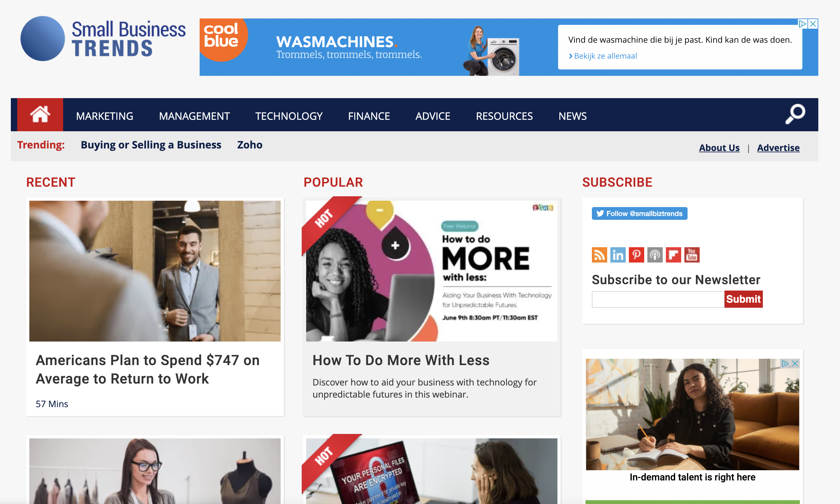The image size is (840, 504).
Task: Click the red Submit newsletter button
Action: (x=743, y=299)
